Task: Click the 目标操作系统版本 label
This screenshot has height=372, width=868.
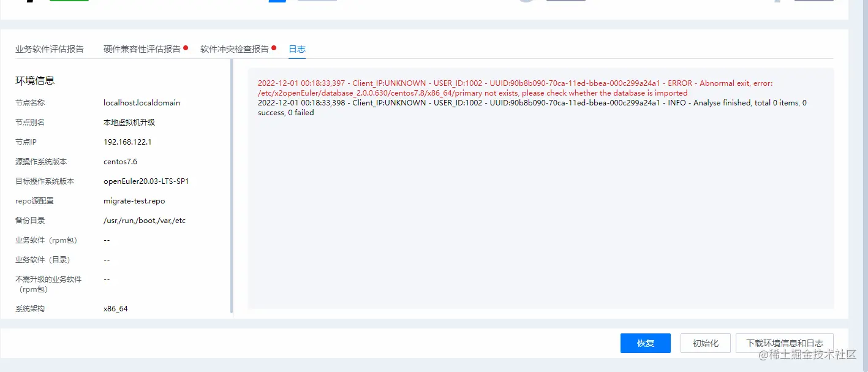Action: point(45,181)
